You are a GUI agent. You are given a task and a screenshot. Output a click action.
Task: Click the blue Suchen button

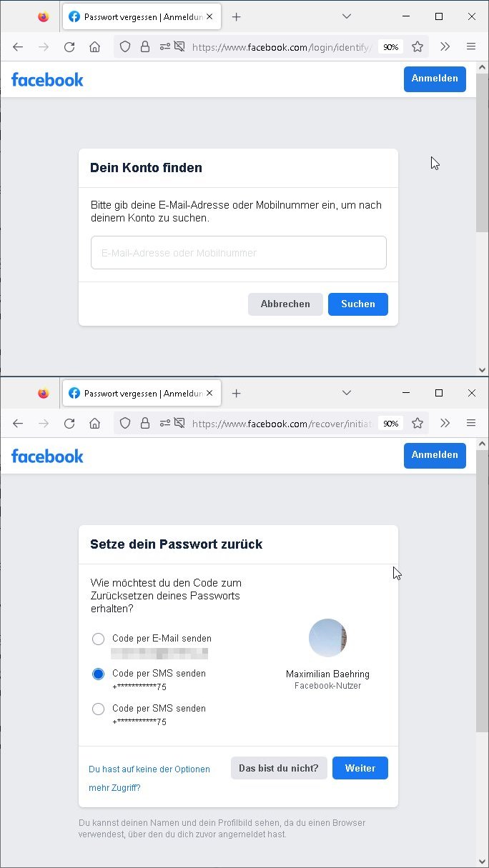pos(358,304)
